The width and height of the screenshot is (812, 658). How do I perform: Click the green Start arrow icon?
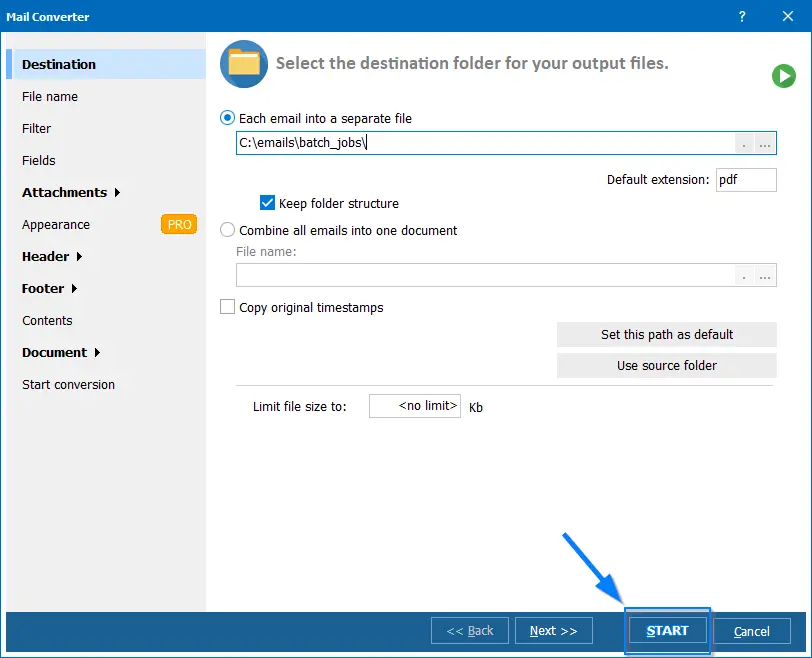tap(784, 76)
